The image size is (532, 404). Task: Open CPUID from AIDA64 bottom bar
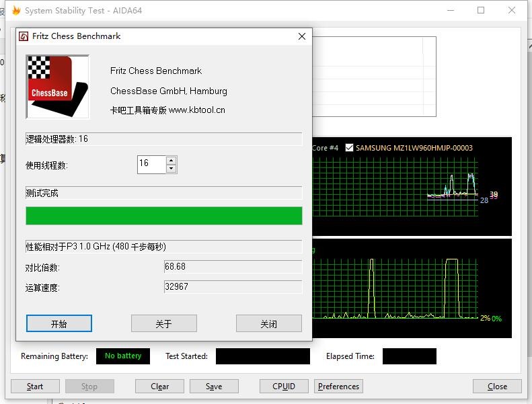coord(284,387)
